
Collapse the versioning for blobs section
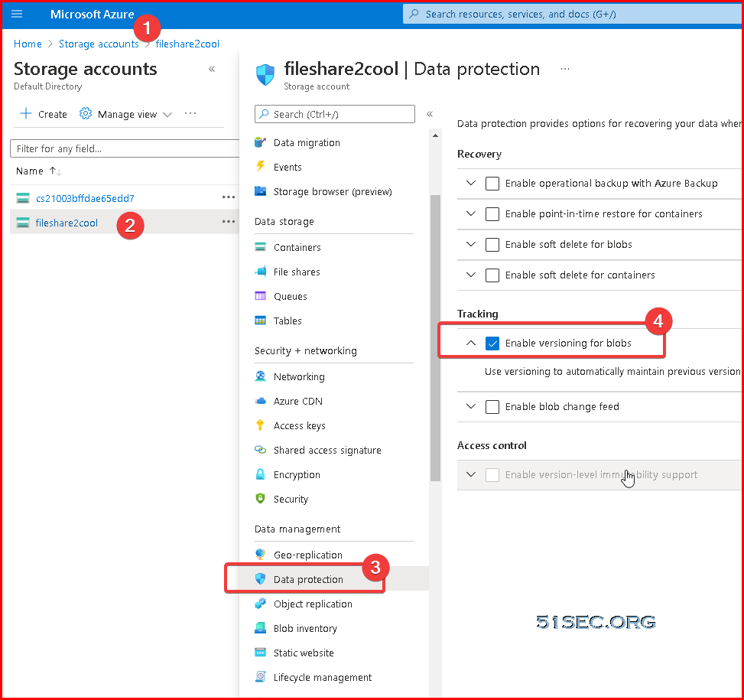(471, 343)
